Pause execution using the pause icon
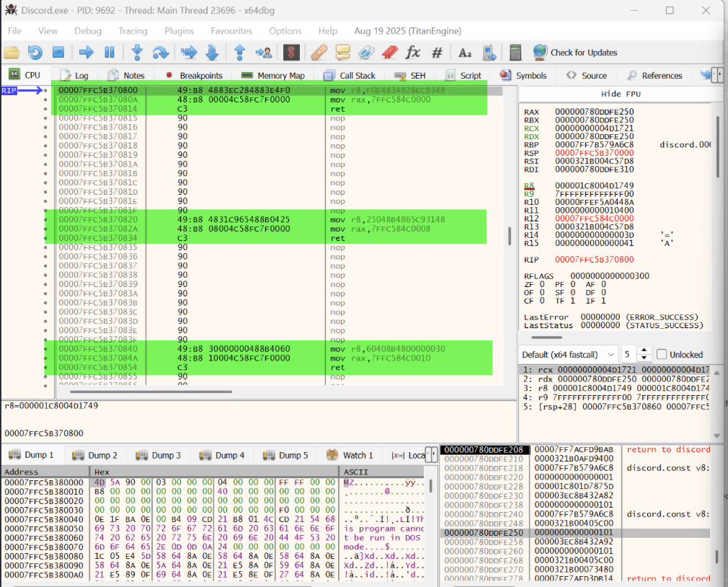Screen dimensions: 728x587 pos(110,53)
